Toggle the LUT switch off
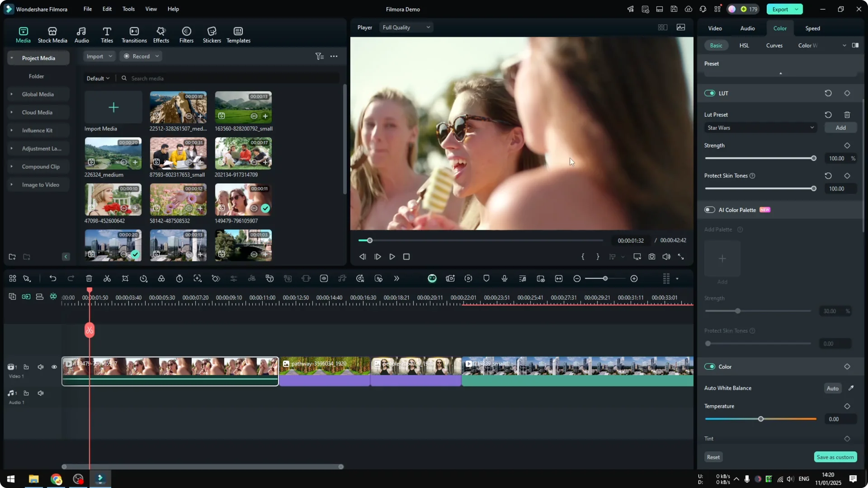This screenshot has height=488, width=868. tap(710, 93)
